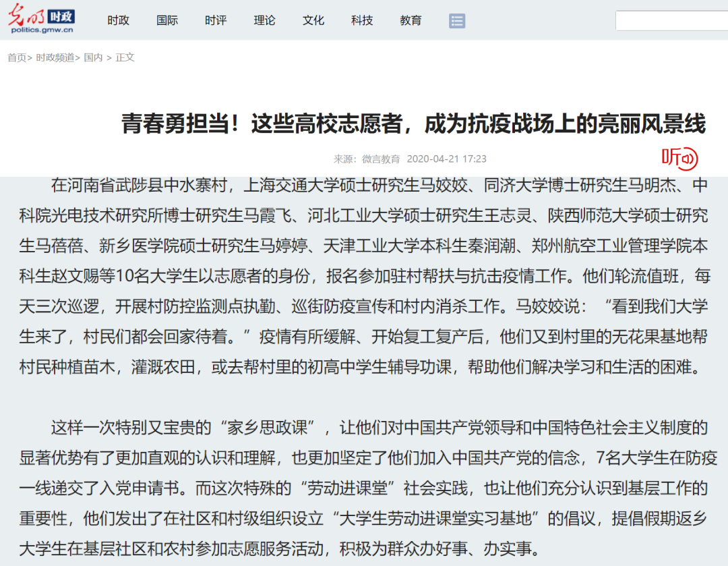This screenshot has width=728, height=566.
Task: Click the 正文 breadcrumb text
Action: coord(125,57)
